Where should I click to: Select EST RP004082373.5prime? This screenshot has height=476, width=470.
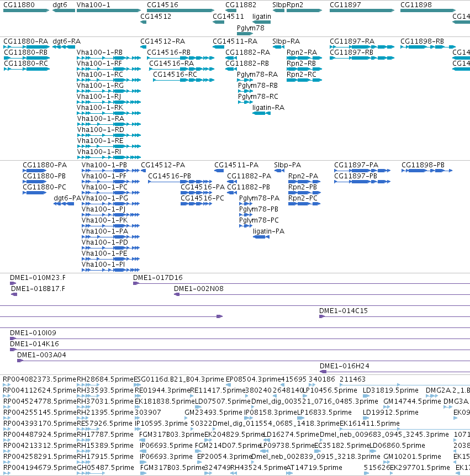(39, 379)
